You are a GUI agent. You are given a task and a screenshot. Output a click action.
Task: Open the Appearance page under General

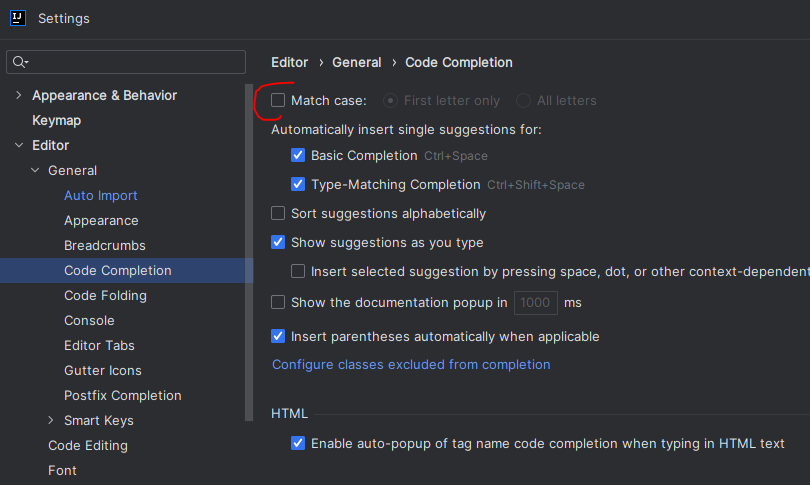(x=101, y=221)
